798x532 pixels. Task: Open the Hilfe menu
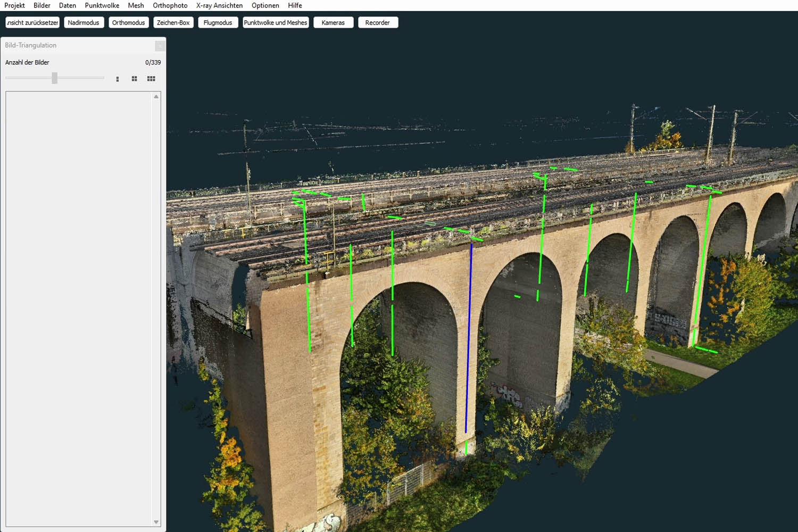[x=295, y=5]
